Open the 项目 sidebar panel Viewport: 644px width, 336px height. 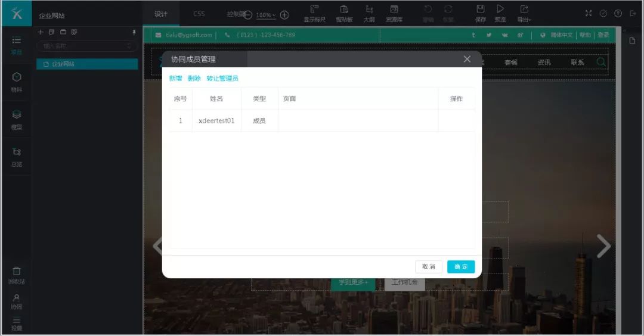[17, 45]
